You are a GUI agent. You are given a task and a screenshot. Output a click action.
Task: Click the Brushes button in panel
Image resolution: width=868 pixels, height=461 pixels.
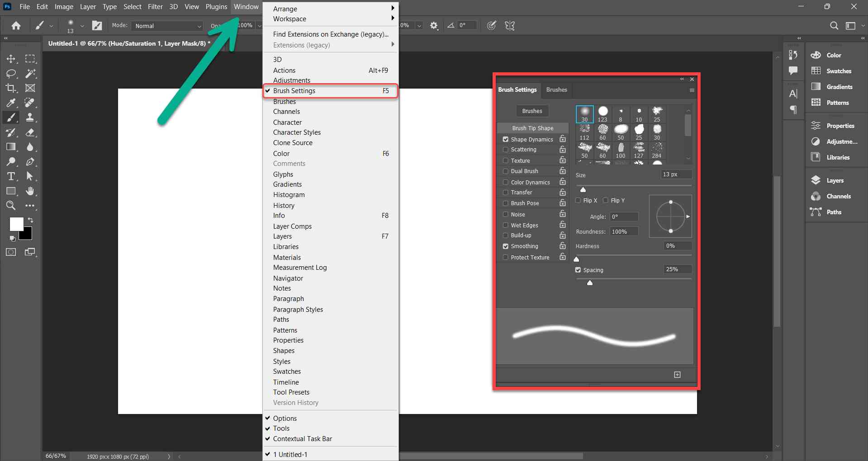coord(532,111)
